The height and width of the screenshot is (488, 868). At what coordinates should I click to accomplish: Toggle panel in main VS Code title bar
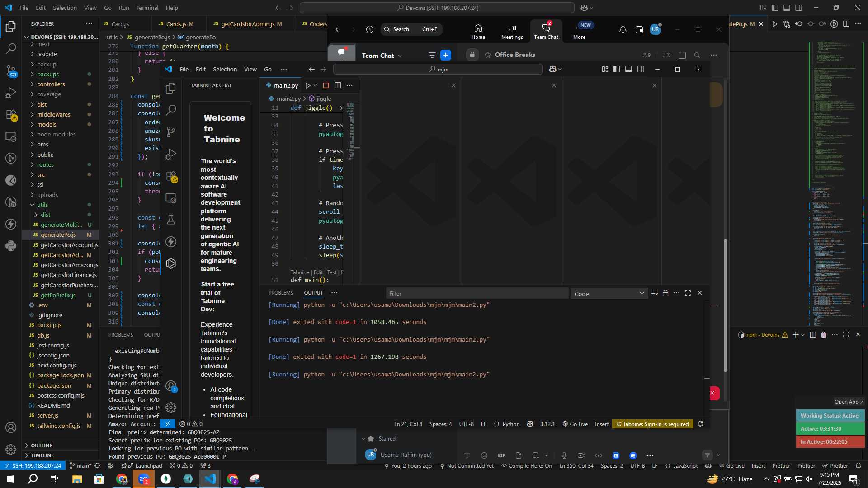coord(787,8)
